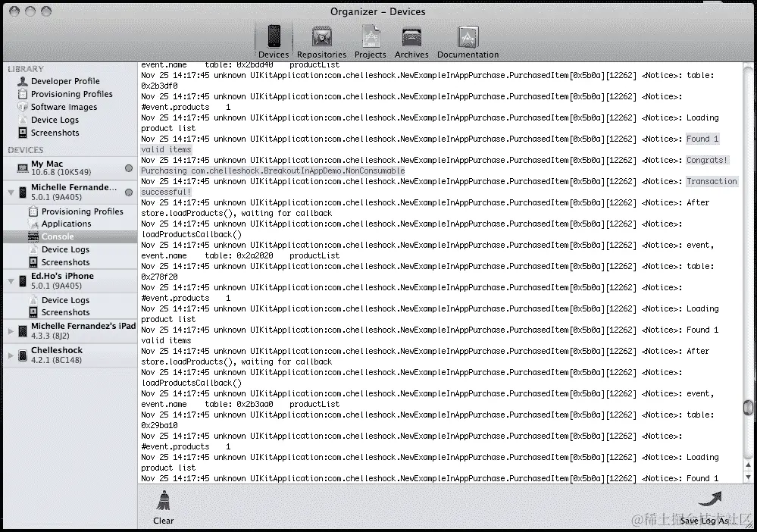This screenshot has width=757, height=532.
Task: Click the Michelle Fernande... iPhone device icon
Action: (23, 192)
